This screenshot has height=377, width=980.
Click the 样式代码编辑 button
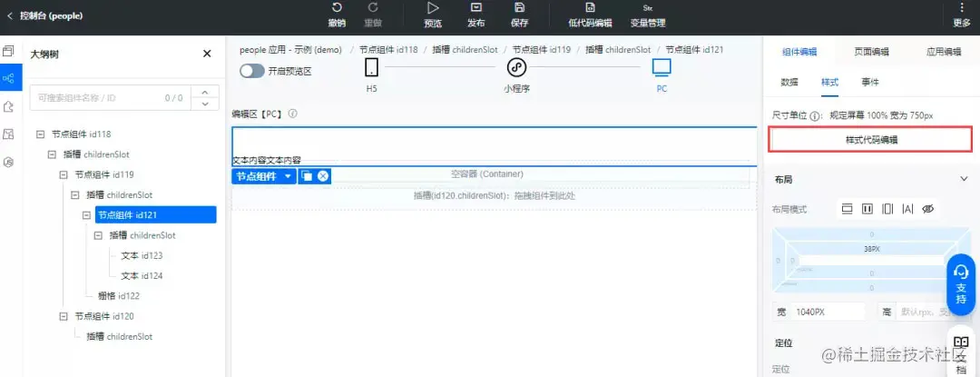pos(870,140)
